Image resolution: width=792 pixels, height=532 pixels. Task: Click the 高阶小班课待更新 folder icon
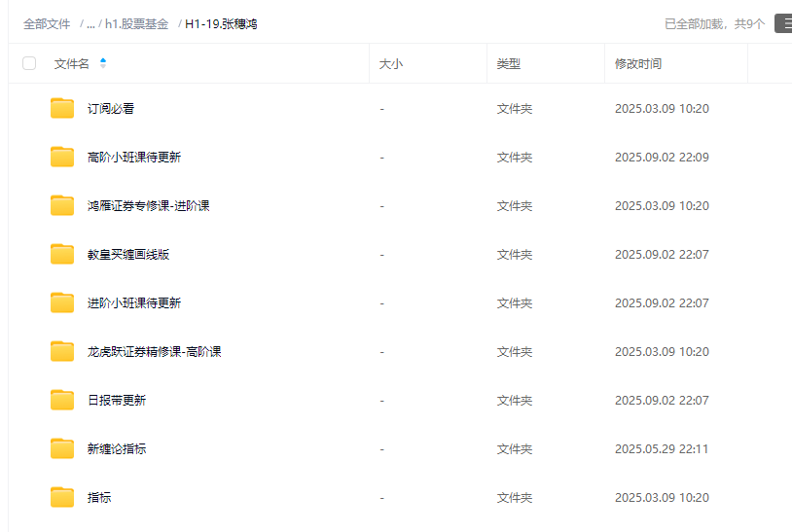click(62, 158)
